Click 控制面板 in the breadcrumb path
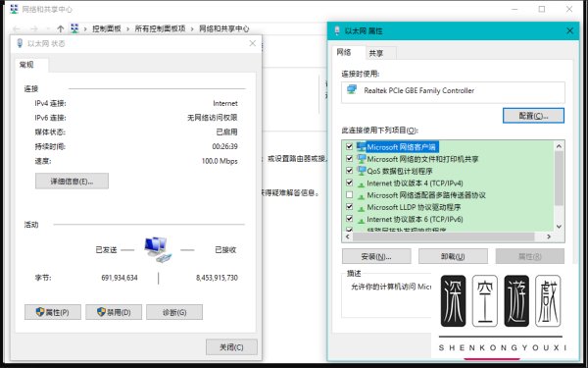This screenshot has width=588, height=368. point(107,28)
